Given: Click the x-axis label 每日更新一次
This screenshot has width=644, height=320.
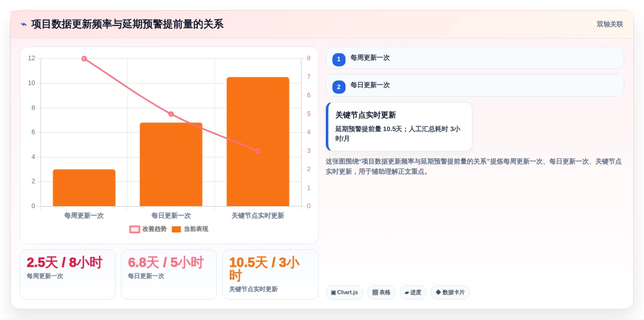Looking at the screenshot, I should click(171, 216).
